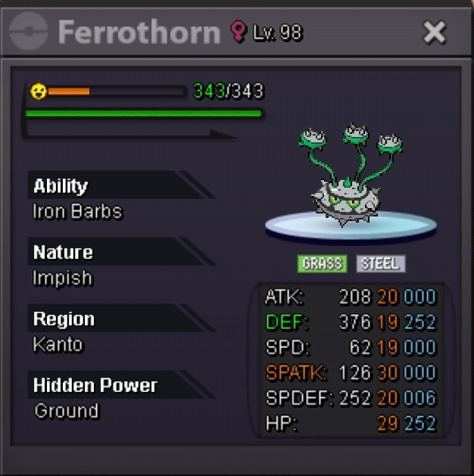Select the Hidden Power section header
The width and height of the screenshot is (474, 476).
tap(121, 384)
